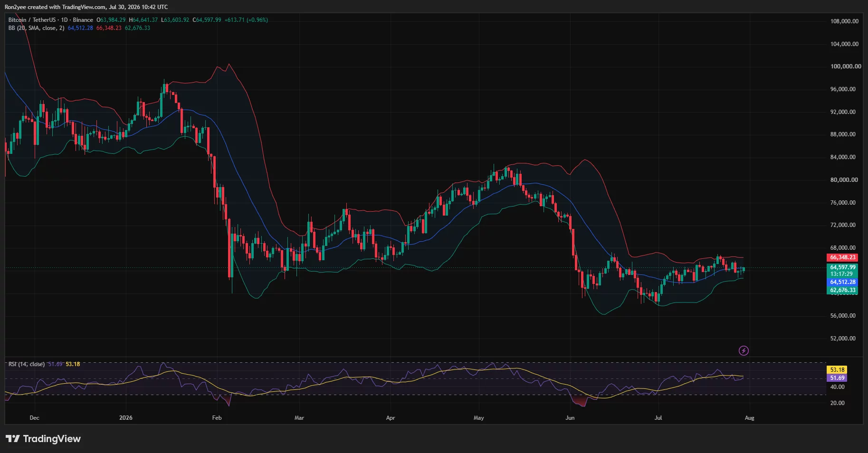Click the 20.00 RSI axis tick

click(837, 403)
